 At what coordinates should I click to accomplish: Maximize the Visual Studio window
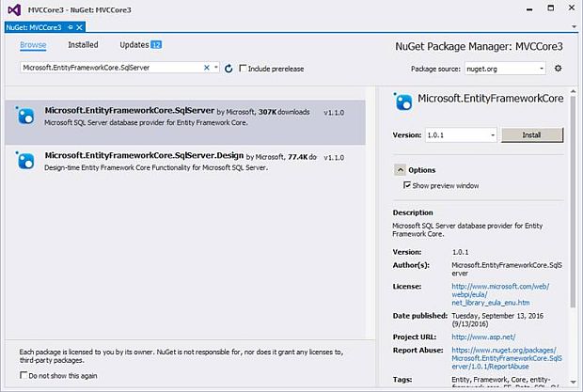click(551, 8)
